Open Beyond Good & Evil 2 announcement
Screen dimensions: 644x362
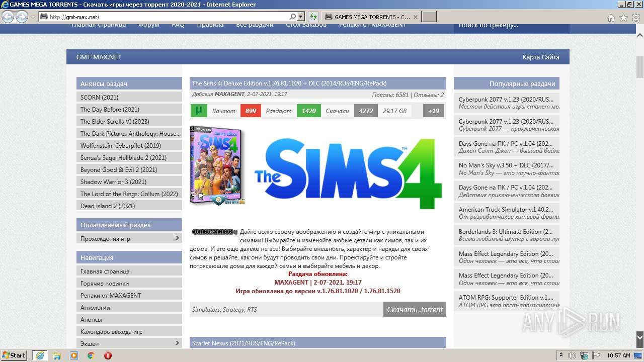click(129, 169)
